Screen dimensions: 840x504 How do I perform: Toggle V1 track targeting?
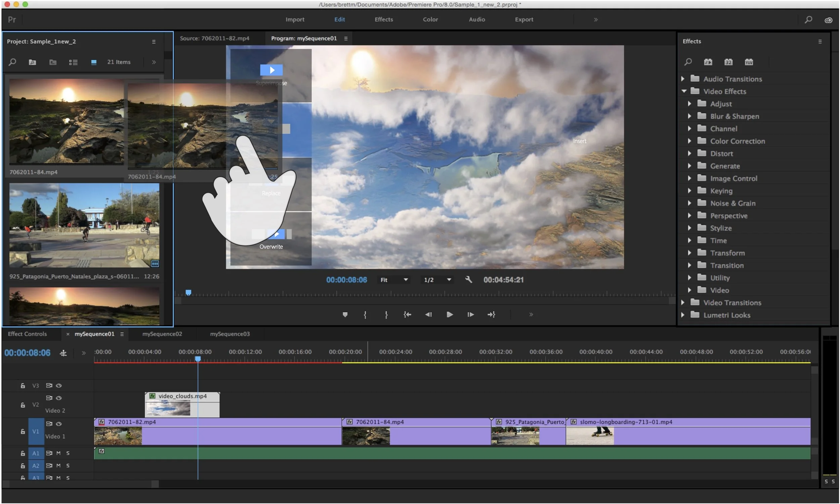click(36, 431)
